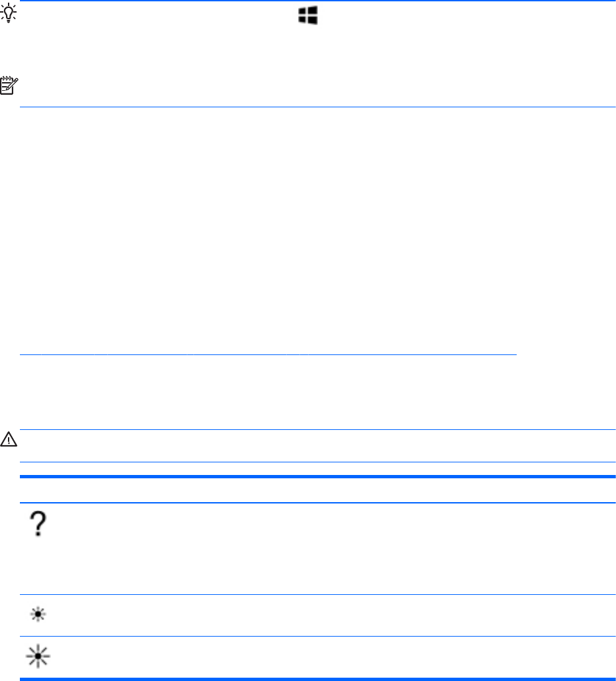Click the horizontal rule below the note icon
Image resolution: width=616 pixels, height=681 pixels.
(x=318, y=107)
